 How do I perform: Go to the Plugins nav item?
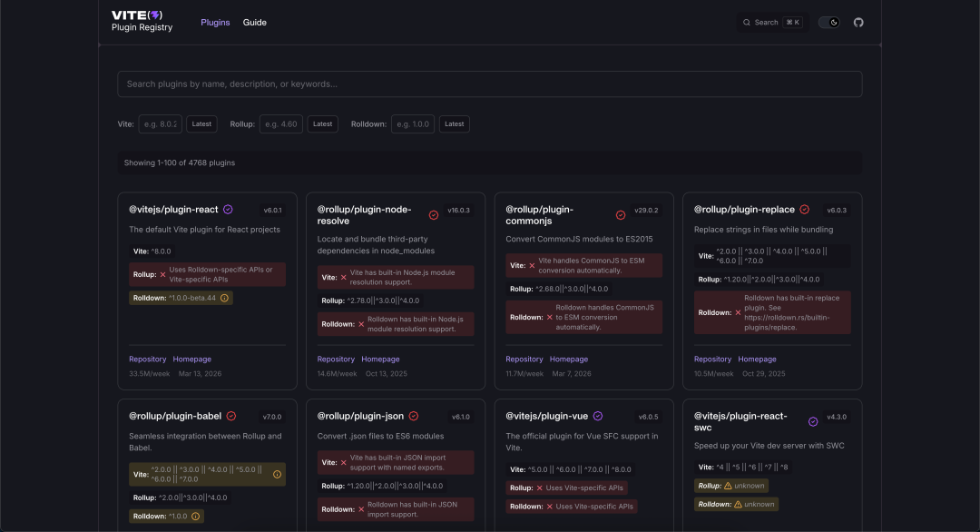(x=215, y=23)
